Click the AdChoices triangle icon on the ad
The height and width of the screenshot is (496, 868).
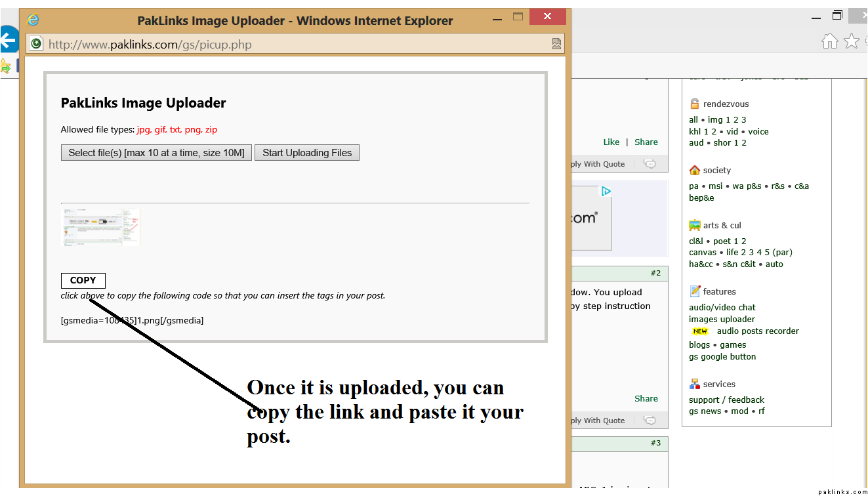pos(606,192)
